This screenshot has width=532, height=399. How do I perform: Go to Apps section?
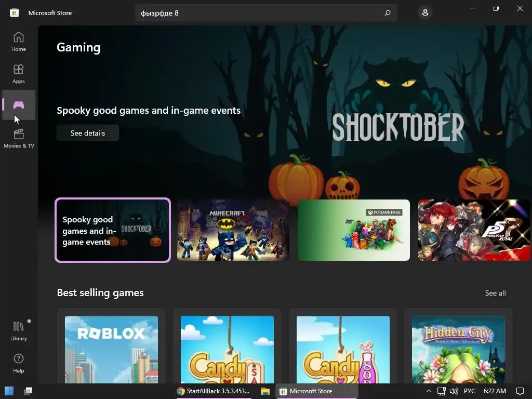19,74
